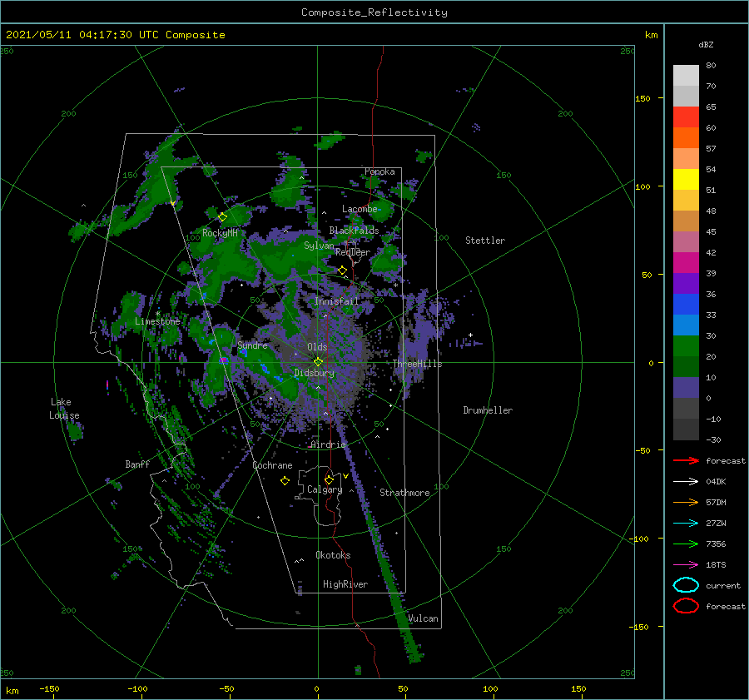This screenshot has width=749, height=700.
Task: Click the Vulcan city label
Action: 423,618
